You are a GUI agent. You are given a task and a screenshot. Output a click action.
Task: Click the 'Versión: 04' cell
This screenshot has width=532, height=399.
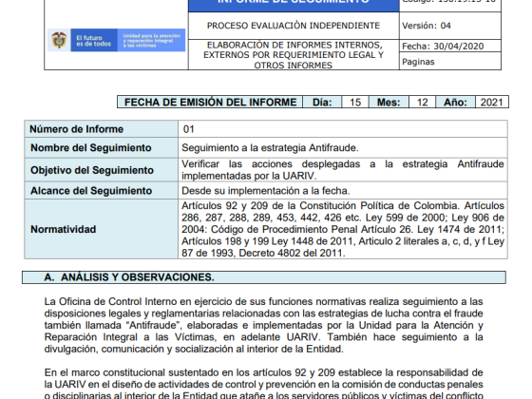450,26
